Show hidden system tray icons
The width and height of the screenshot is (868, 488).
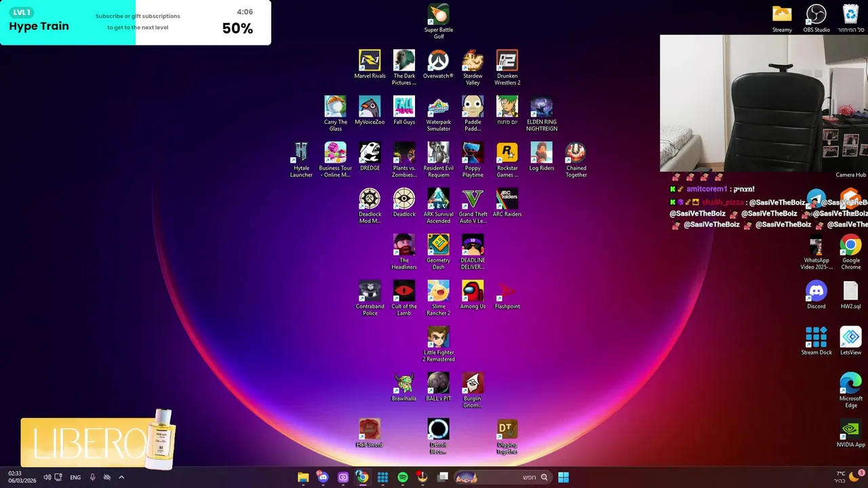121,477
